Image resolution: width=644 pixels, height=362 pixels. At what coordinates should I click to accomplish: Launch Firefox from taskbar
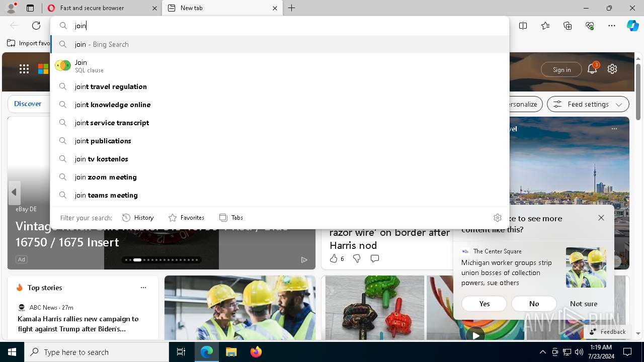tap(256, 352)
